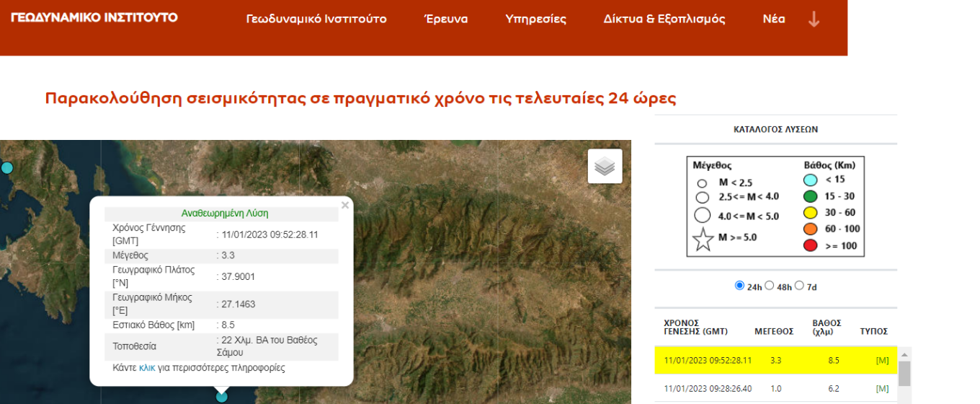The height and width of the screenshot is (404, 980).
Task: Select the 24h time range radio button
Action: [739, 286]
